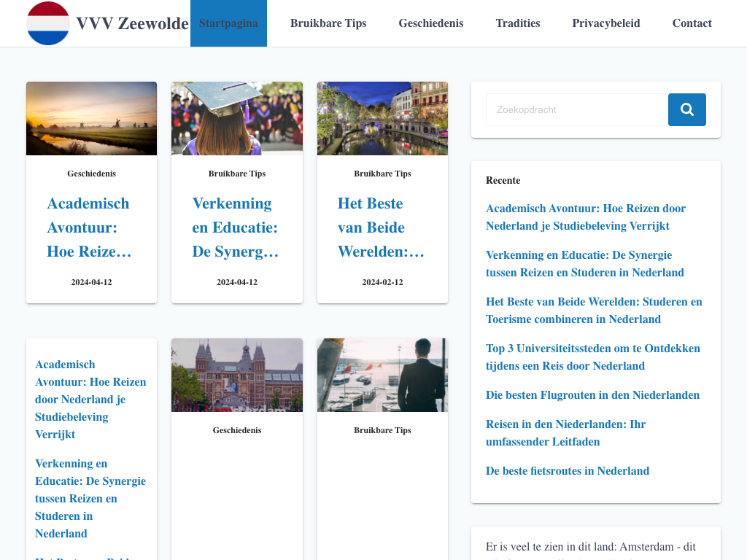
Task: Click 'Verkenning en Educatie' card headline
Action: 236,227
